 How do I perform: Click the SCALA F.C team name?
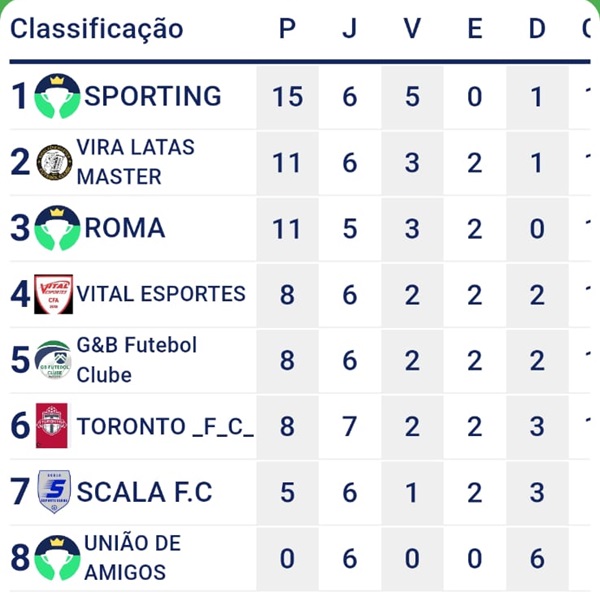click(145, 492)
